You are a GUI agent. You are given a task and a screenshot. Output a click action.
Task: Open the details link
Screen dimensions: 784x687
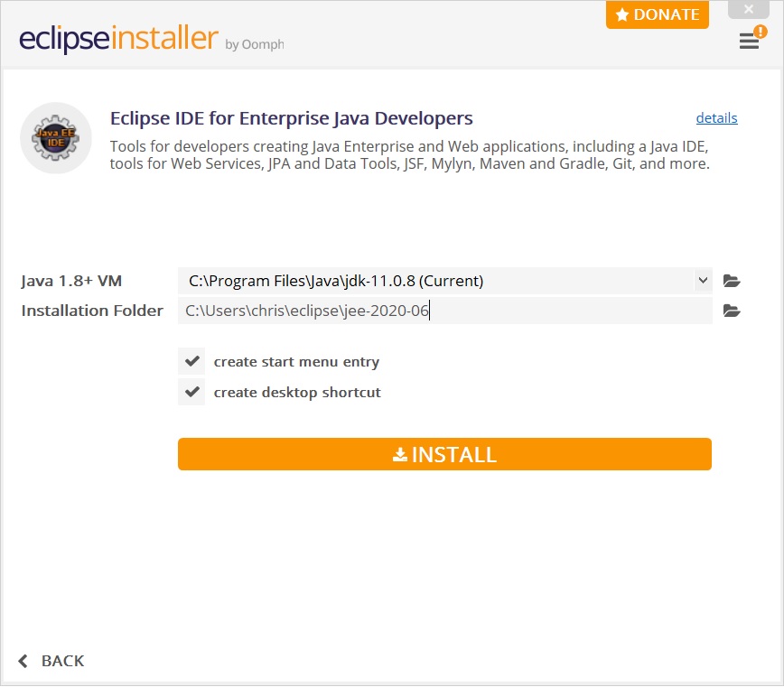[x=716, y=118]
